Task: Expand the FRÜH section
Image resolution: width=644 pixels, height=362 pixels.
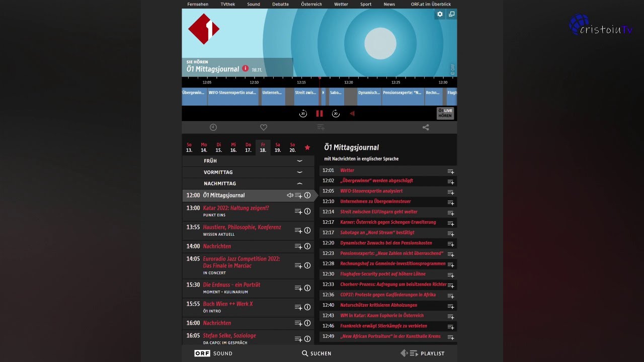Action: click(248, 161)
